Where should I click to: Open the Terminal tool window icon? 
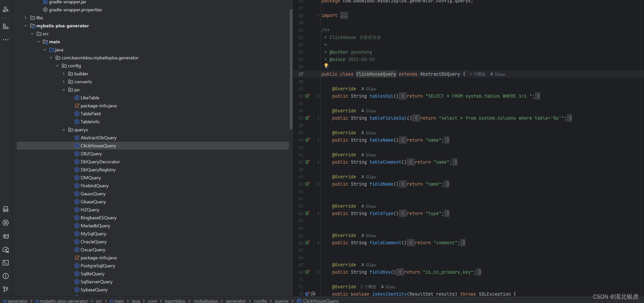click(6, 263)
